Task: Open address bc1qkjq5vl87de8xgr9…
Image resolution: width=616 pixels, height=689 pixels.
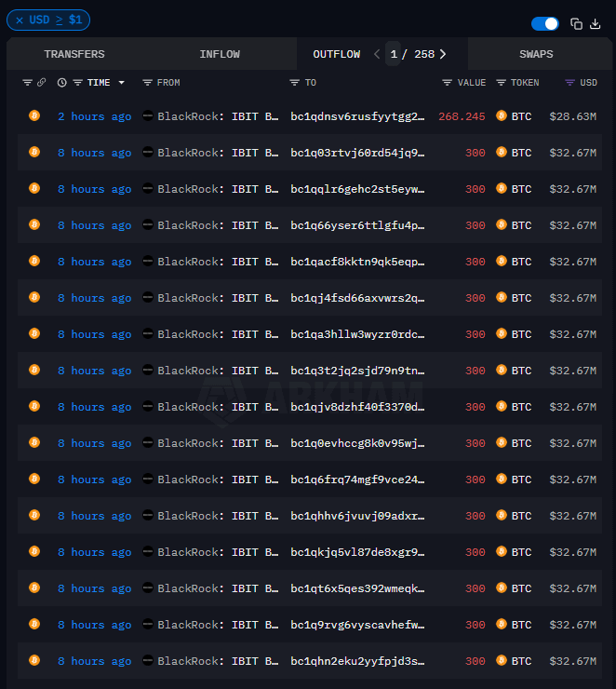Action: tap(357, 552)
